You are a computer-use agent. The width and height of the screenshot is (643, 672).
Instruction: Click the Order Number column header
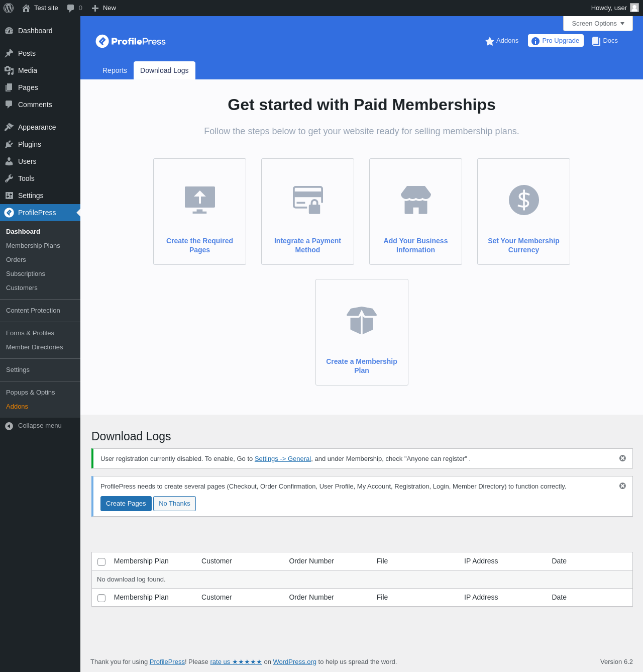tap(311, 561)
